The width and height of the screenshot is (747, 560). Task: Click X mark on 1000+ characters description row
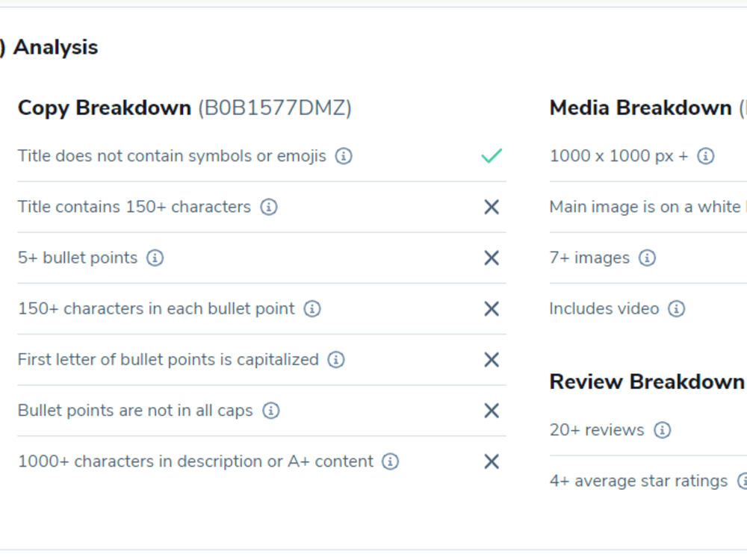point(492,462)
